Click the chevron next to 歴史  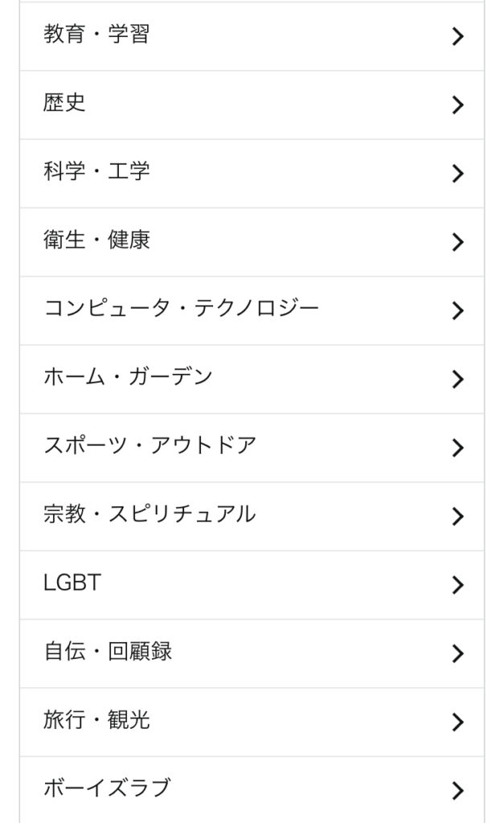pos(458,104)
